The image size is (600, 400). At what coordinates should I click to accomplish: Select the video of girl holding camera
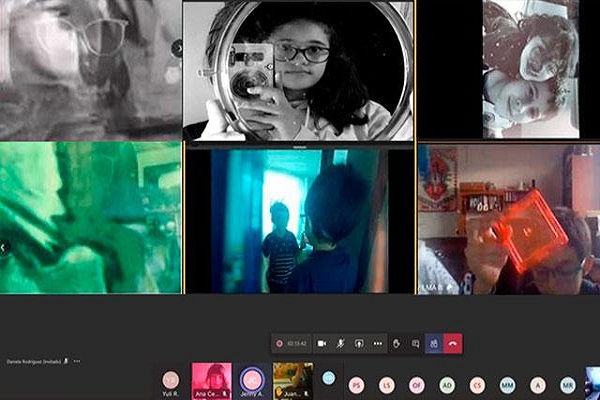pos(297,70)
